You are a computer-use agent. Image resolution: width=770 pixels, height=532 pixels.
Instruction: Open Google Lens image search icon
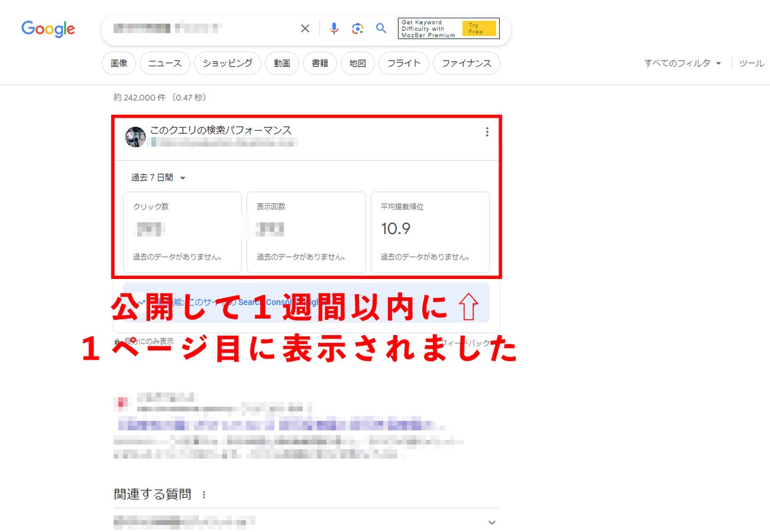pos(358,28)
